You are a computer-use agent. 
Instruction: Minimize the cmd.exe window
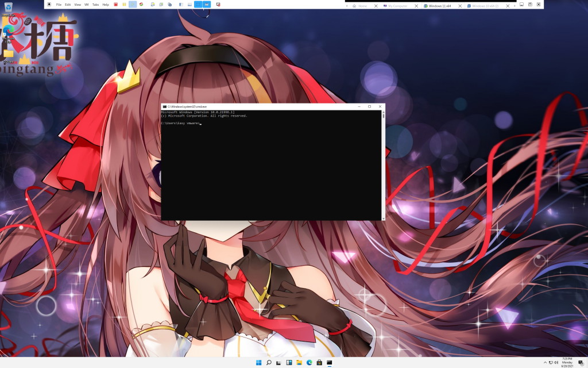point(359,106)
